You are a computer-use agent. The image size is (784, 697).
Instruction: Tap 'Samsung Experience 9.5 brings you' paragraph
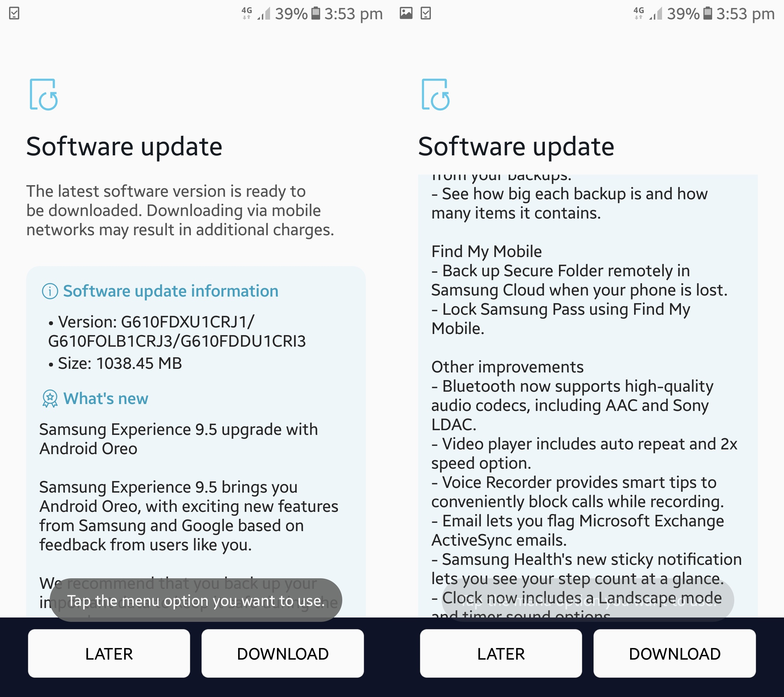pos(189,516)
